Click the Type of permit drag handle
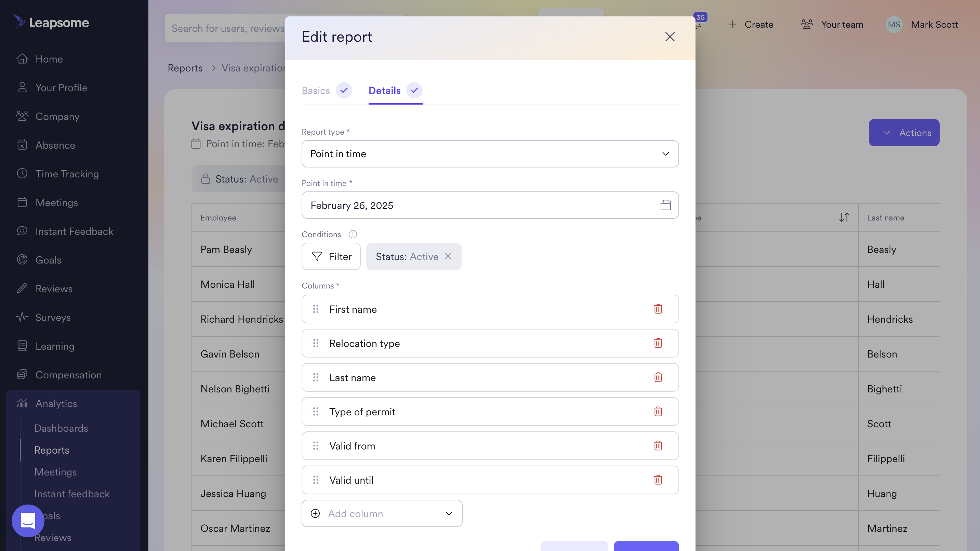The height and width of the screenshot is (551, 980). tap(315, 412)
